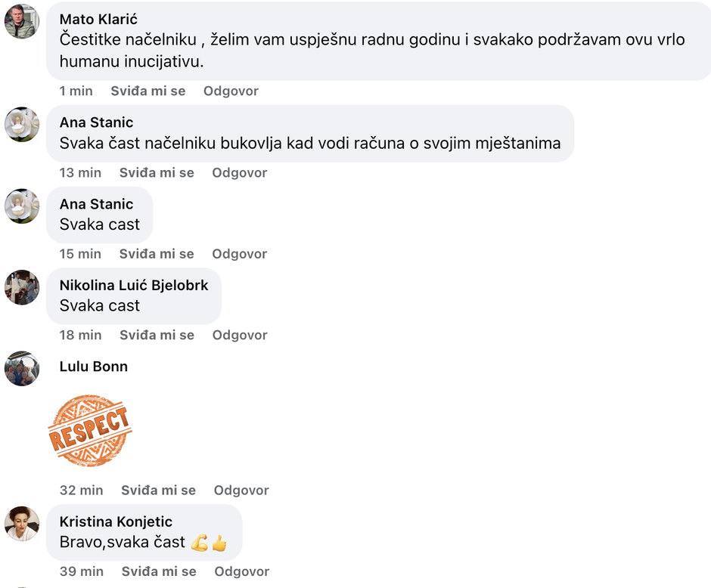Reply to Ana Stanic's 13 min comment
The image size is (711, 588).
point(239,172)
